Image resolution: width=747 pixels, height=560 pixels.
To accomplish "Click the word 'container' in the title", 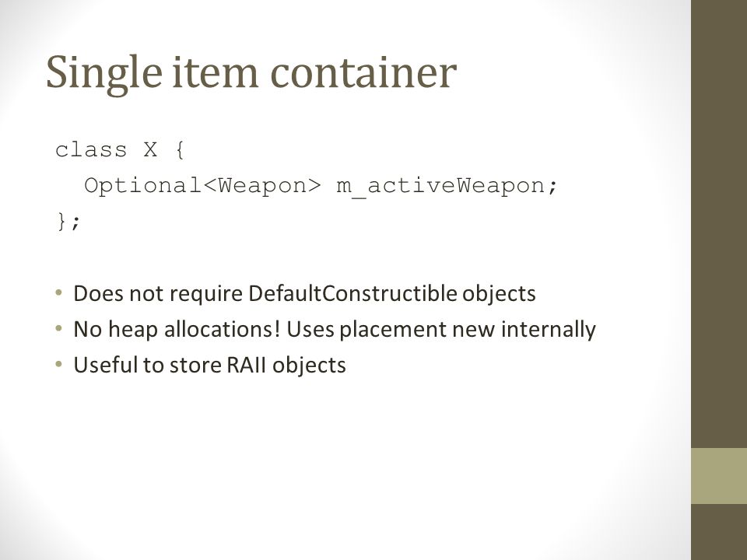I will tap(363, 72).
